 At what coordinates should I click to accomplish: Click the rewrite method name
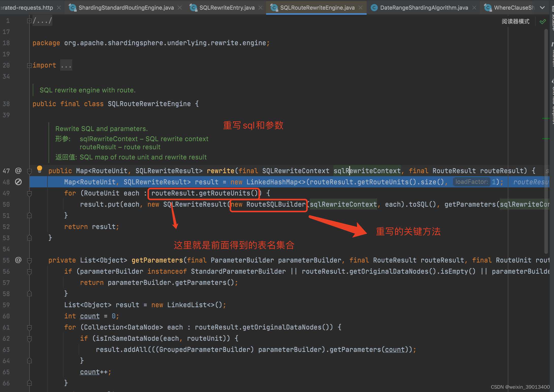tap(220, 171)
